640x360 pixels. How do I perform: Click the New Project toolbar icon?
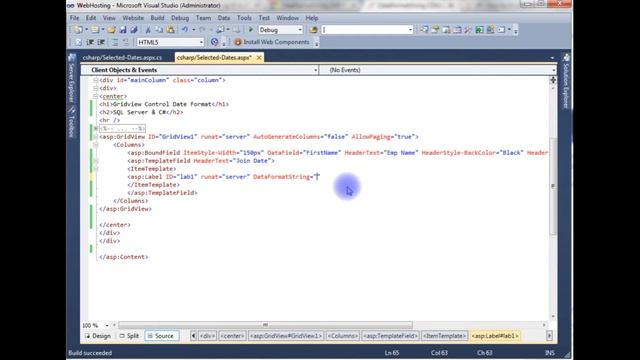(x=78, y=30)
